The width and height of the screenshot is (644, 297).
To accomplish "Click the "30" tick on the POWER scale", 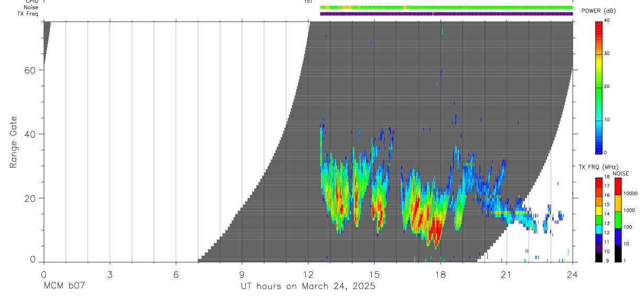I will [x=607, y=53].
